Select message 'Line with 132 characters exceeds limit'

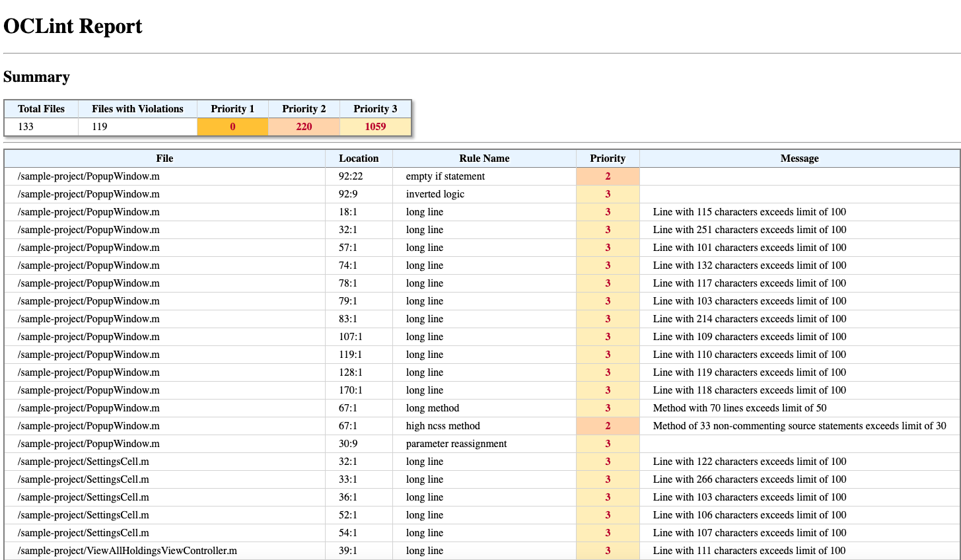click(750, 265)
